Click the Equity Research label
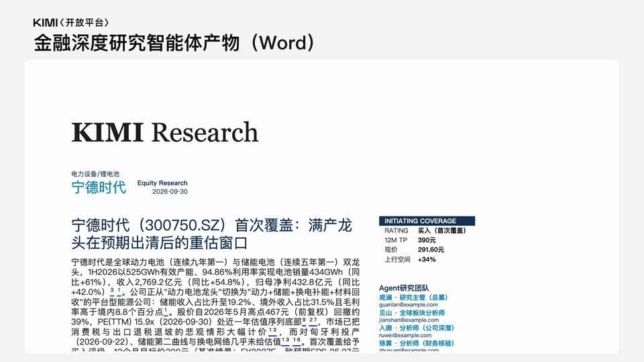Image resolution: width=644 pixels, height=362 pixels. pyautogui.click(x=162, y=183)
